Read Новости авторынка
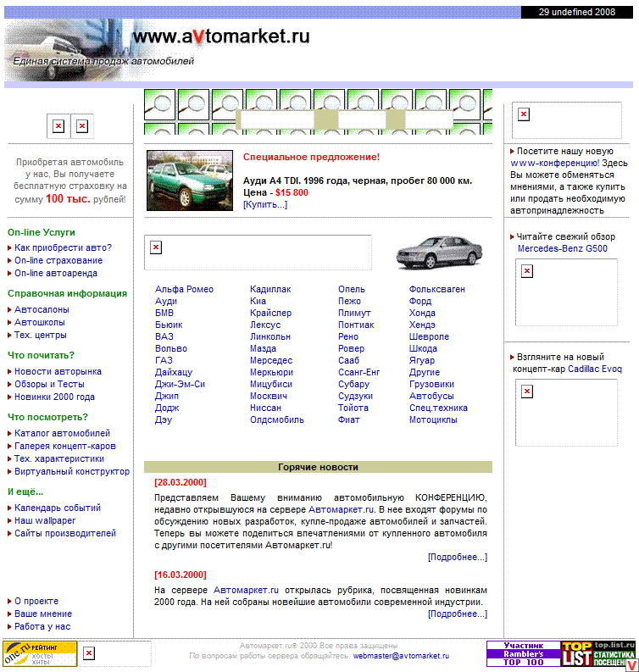The height and width of the screenshot is (672, 639). [x=58, y=371]
